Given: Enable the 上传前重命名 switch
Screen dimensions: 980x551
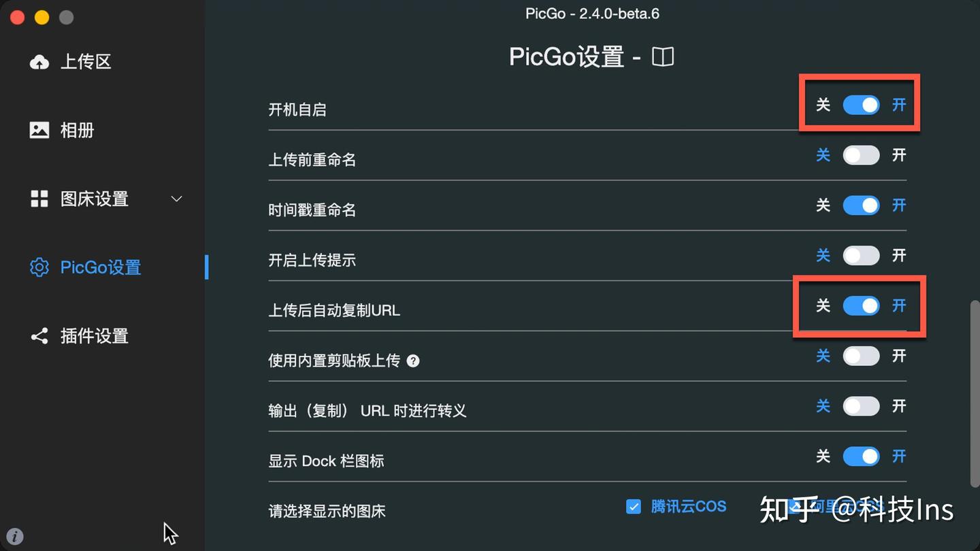Looking at the screenshot, I should click(861, 155).
